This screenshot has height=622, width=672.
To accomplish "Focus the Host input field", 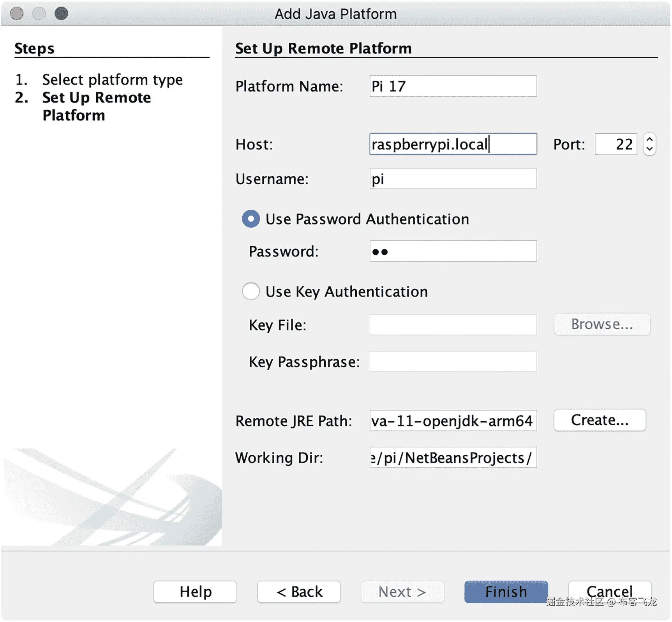I will click(453, 144).
